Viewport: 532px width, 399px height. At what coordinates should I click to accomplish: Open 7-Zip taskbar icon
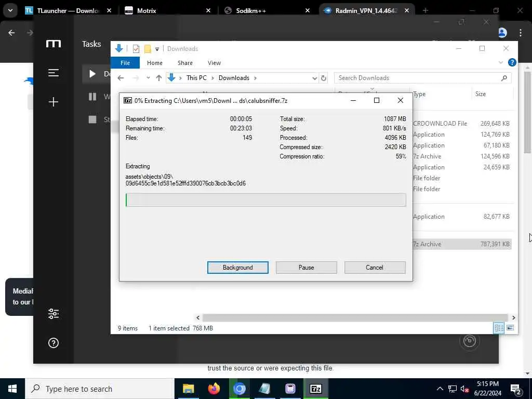316,389
